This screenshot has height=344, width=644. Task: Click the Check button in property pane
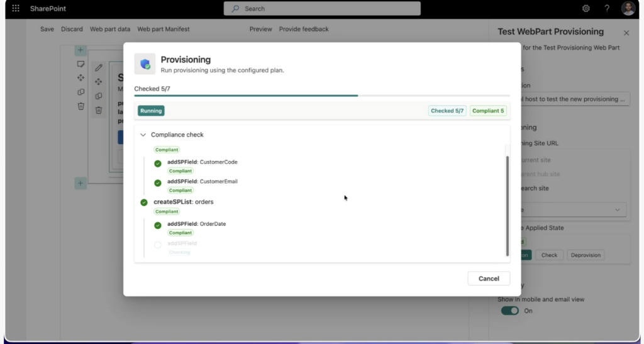pos(549,255)
